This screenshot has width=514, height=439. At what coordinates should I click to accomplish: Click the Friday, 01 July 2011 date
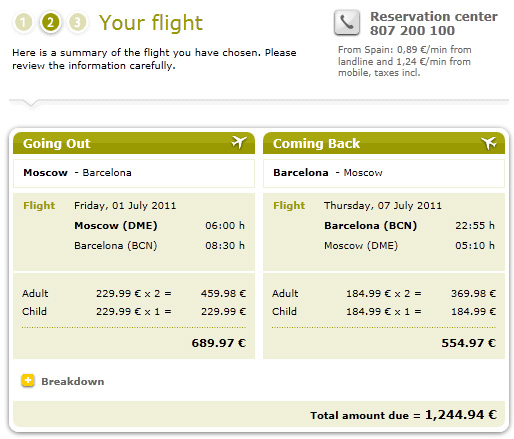point(125,206)
